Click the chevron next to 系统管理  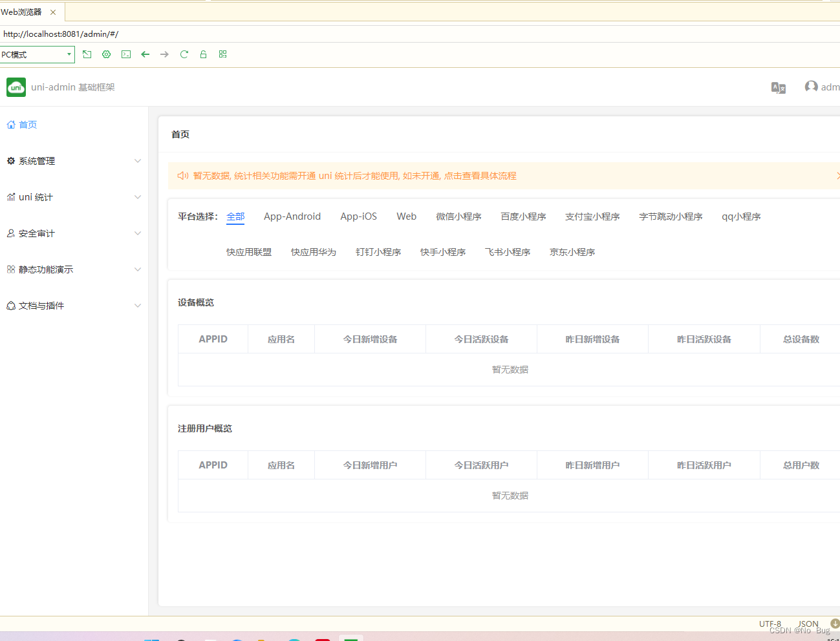138,161
